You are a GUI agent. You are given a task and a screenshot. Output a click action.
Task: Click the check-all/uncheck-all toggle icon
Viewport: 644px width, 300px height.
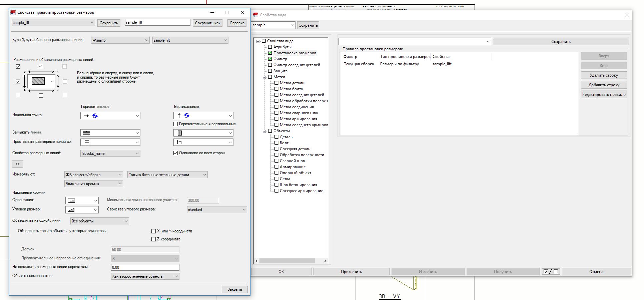(x=550, y=271)
